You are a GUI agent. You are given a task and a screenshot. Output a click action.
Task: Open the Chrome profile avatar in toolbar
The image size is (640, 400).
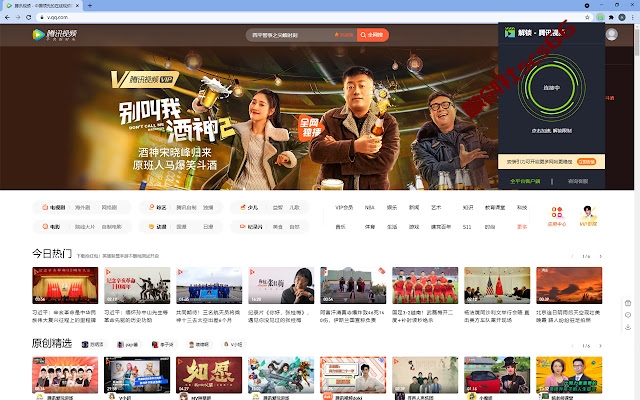(622, 17)
